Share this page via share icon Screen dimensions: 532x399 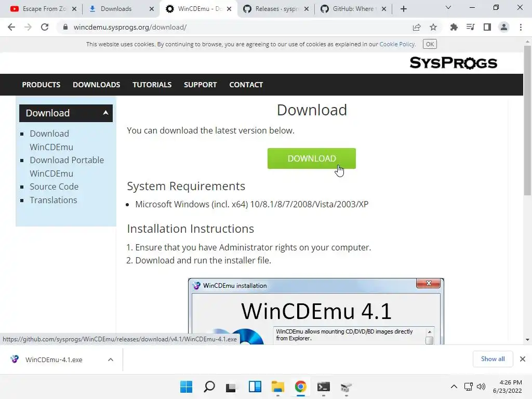coord(417,27)
